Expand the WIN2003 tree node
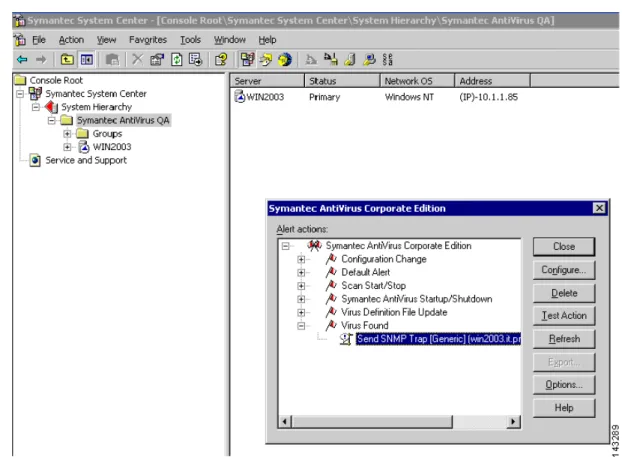This screenshot has height=457, width=622. point(67,147)
